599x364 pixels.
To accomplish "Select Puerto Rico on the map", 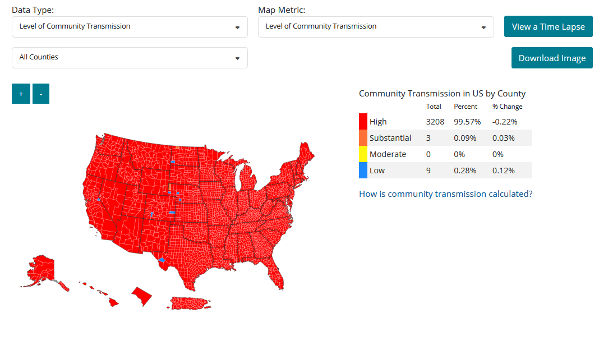I will coord(191,303).
